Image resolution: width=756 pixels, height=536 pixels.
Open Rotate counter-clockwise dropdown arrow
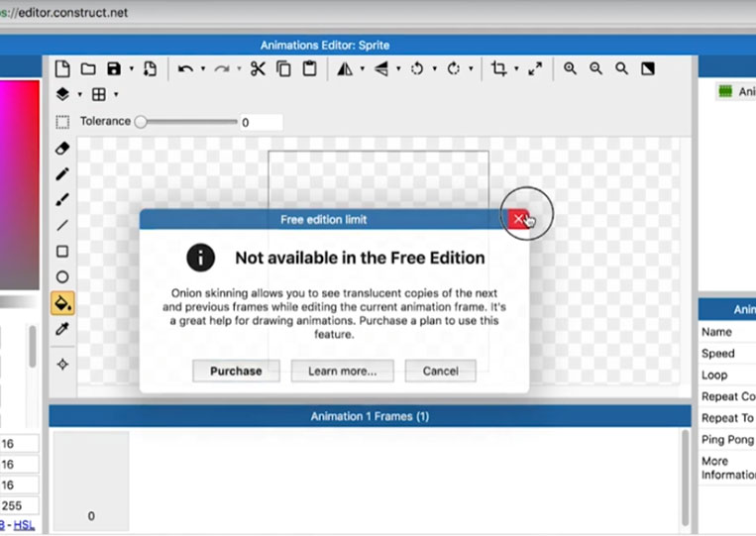coord(434,69)
